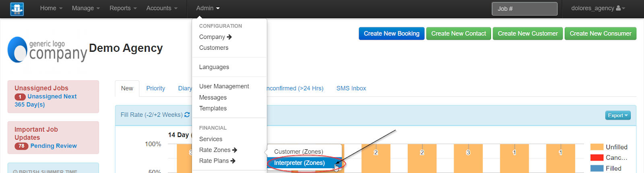Click the app logo icon in navbar
This screenshot has height=173, width=644.
point(17,9)
